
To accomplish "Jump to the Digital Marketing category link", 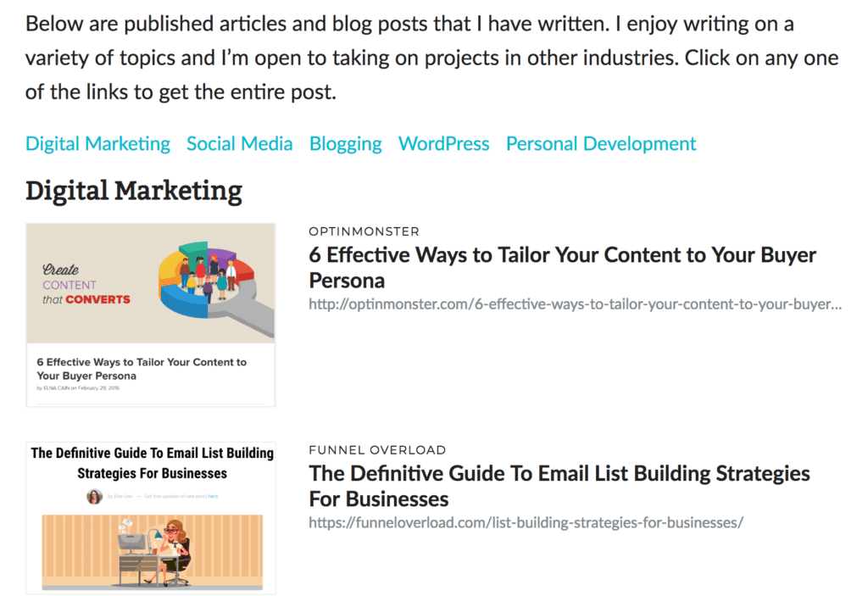I will pos(97,144).
